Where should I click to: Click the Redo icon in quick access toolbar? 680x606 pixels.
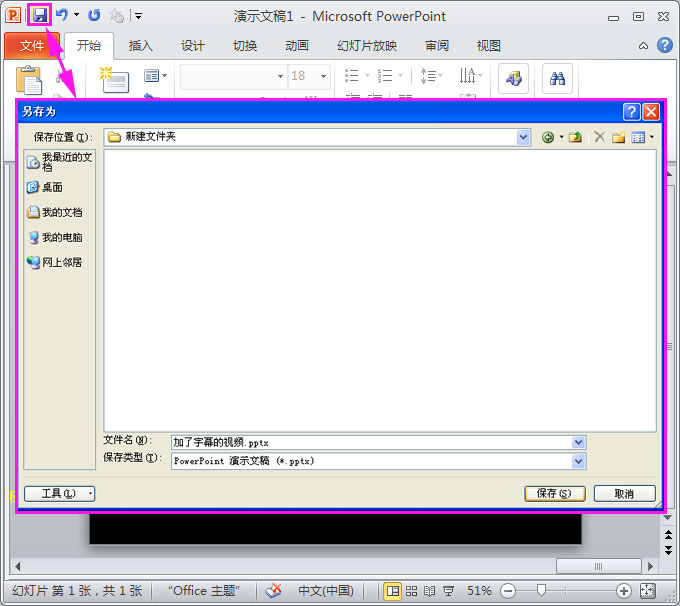[x=94, y=16]
